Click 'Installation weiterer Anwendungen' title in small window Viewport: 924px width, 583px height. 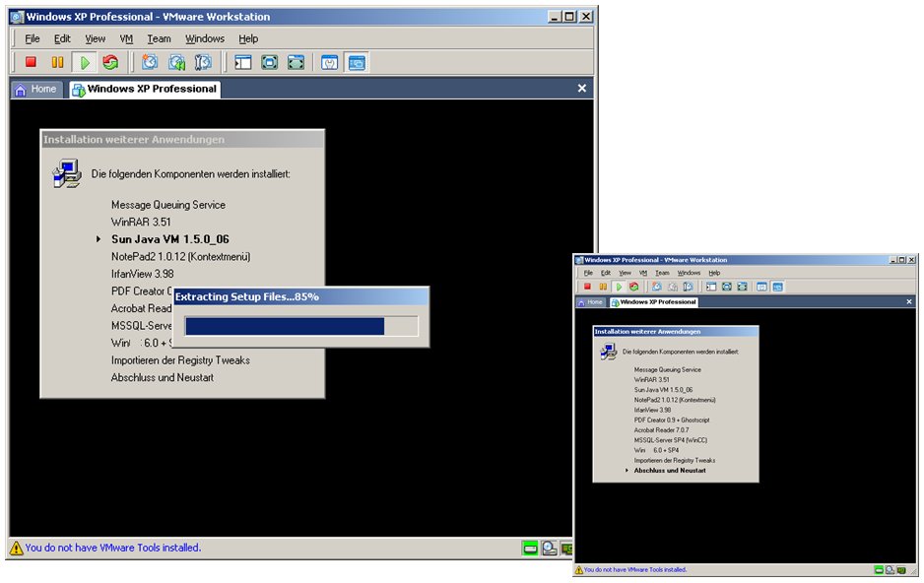647,332
